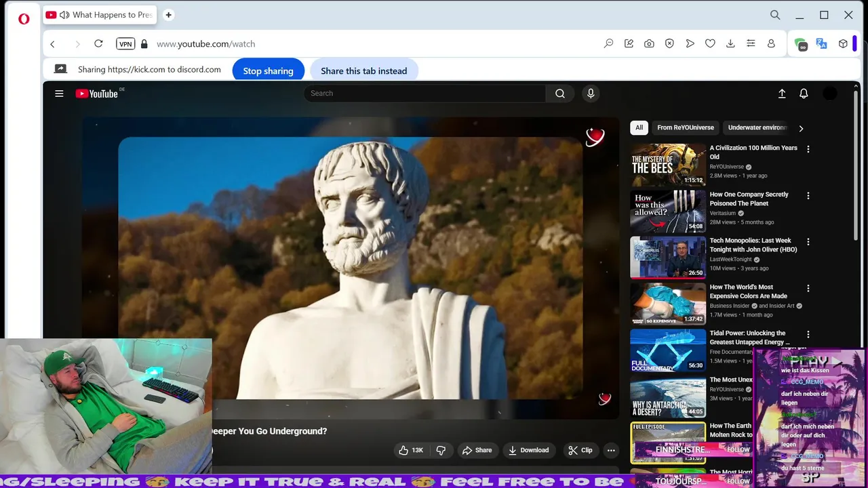This screenshot has height=488, width=868.
Task: Open the browser downloads icon
Action: click(x=730, y=43)
